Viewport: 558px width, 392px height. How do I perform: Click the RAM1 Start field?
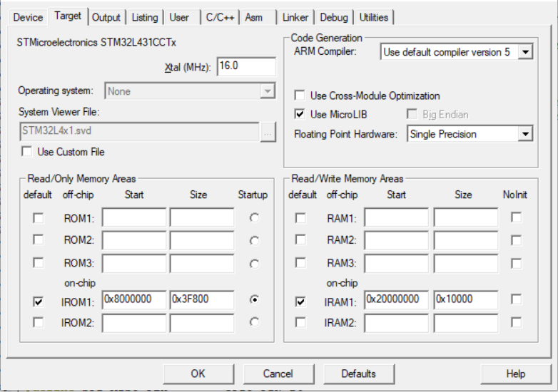(x=397, y=217)
